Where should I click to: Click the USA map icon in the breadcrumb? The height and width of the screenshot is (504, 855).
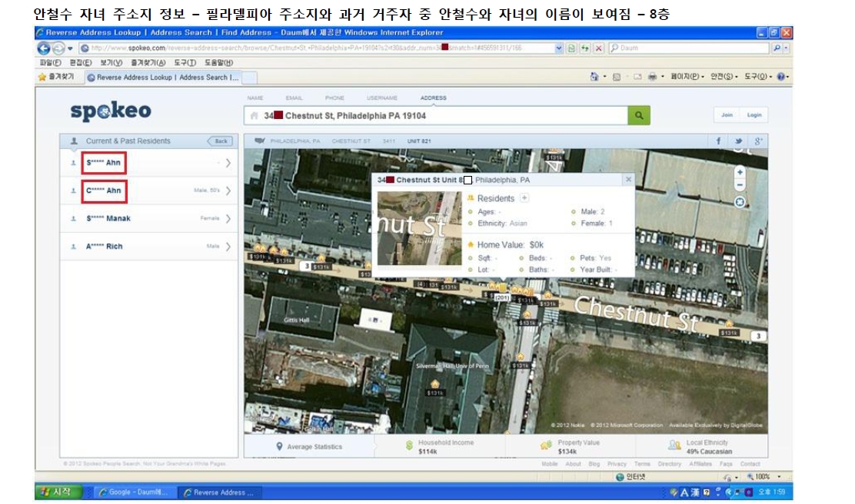pyautogui.click(x=260, y=141)
